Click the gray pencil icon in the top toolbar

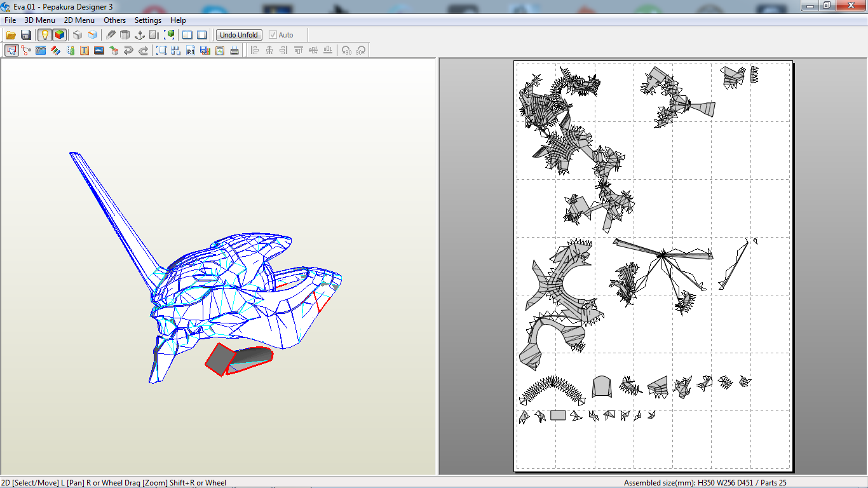pyautogui.click(x=111, y=35)
